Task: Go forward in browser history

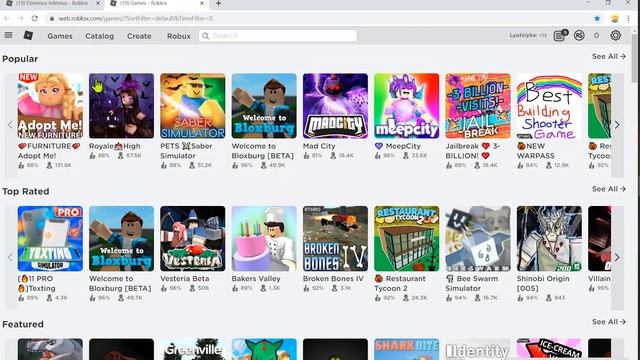Action: pos(20,18)
